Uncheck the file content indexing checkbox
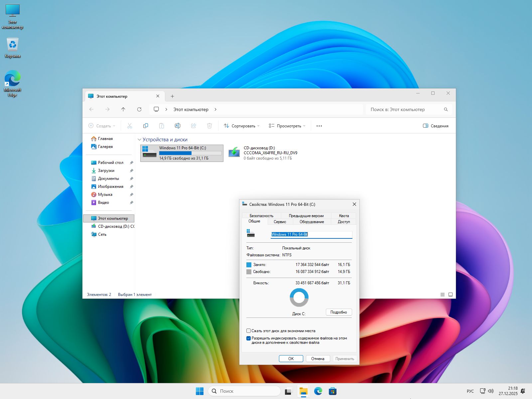532x399 pixels. (248, 338)
